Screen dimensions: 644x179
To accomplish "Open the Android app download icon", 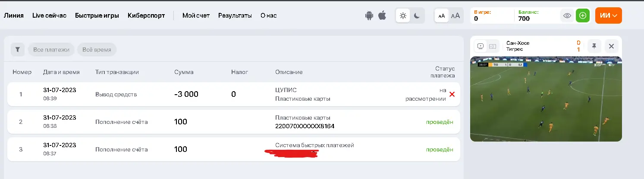I will tap(369, 15).
